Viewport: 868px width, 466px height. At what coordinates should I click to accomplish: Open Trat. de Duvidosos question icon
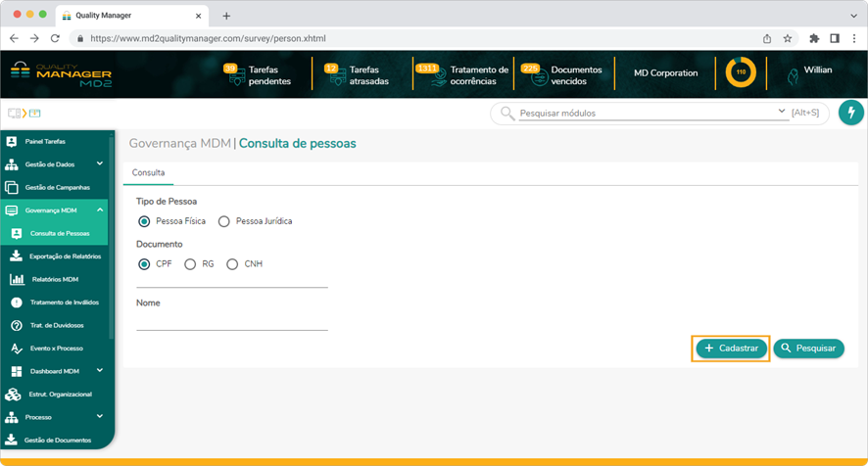16,325
